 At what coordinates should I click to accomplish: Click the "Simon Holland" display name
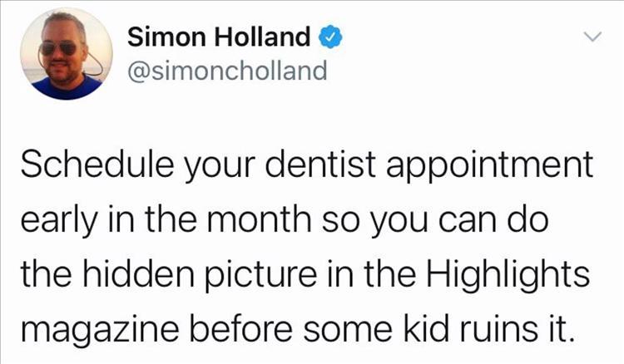(x=220, y=37)
